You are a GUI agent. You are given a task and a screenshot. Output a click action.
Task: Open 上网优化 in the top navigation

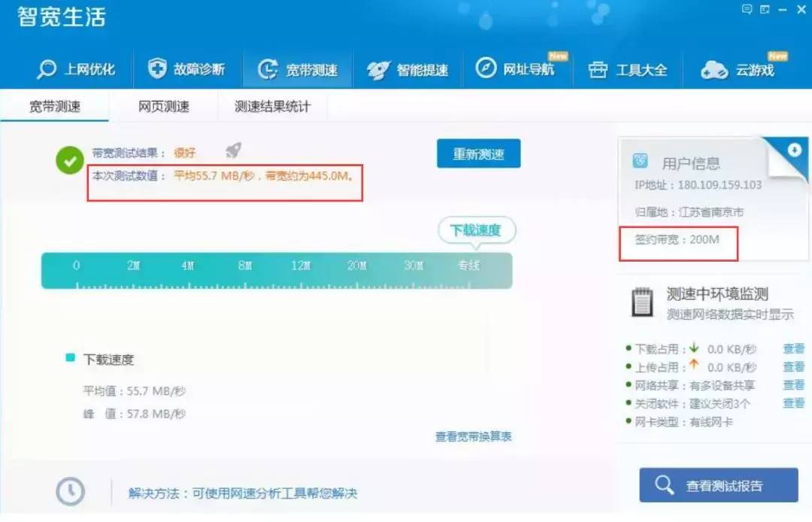click(x=76, y=69)
